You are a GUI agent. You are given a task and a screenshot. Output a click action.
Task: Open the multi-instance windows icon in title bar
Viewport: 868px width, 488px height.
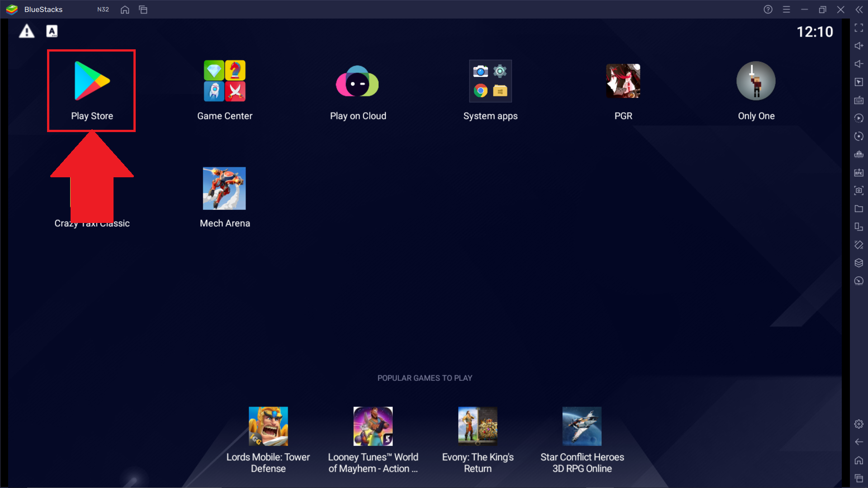coord(143,9)
